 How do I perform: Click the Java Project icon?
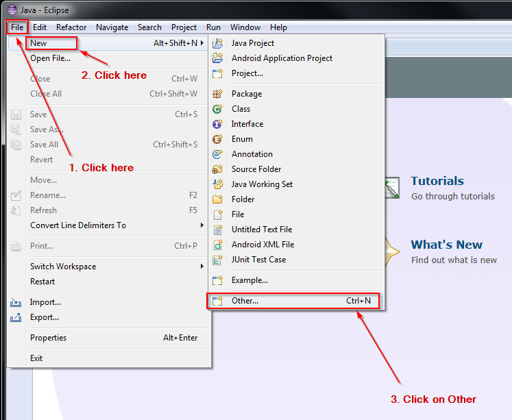[217, 43]
